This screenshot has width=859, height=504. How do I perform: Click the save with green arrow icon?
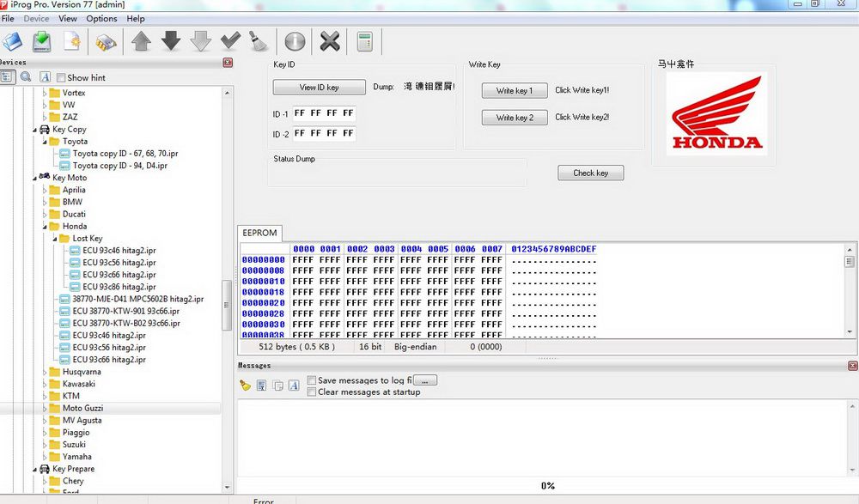41,41
